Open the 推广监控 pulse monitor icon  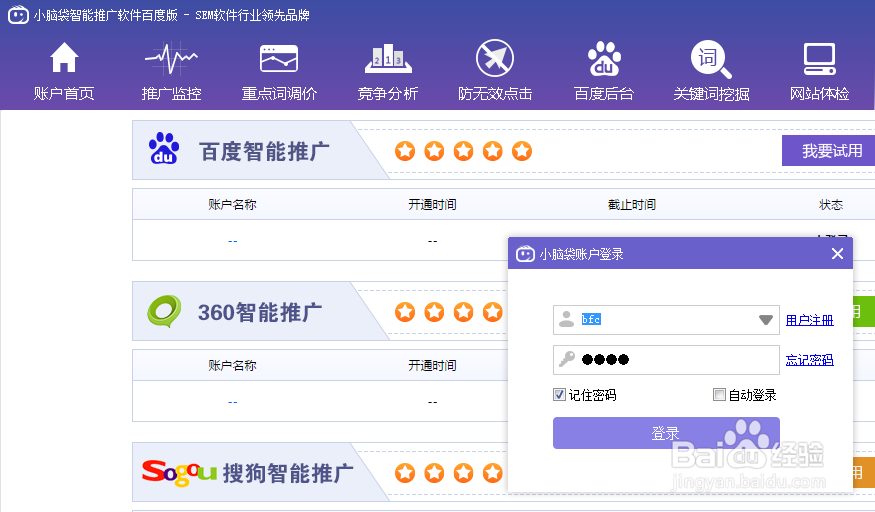[171, 58]
